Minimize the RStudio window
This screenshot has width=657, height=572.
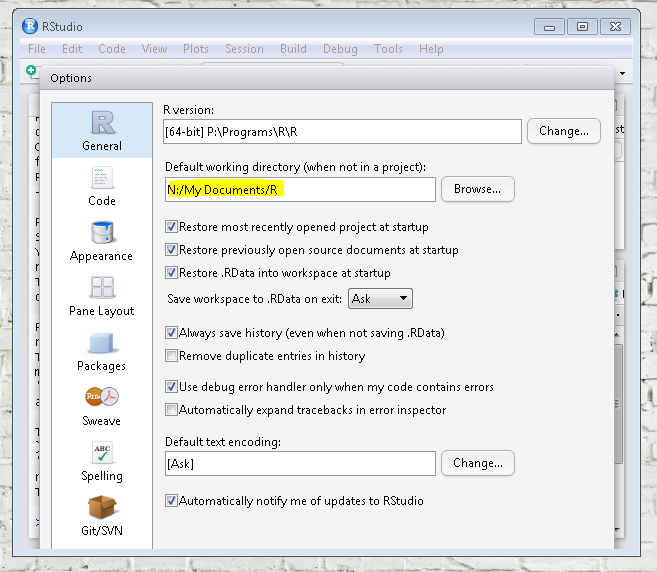(x=549, y=27)
